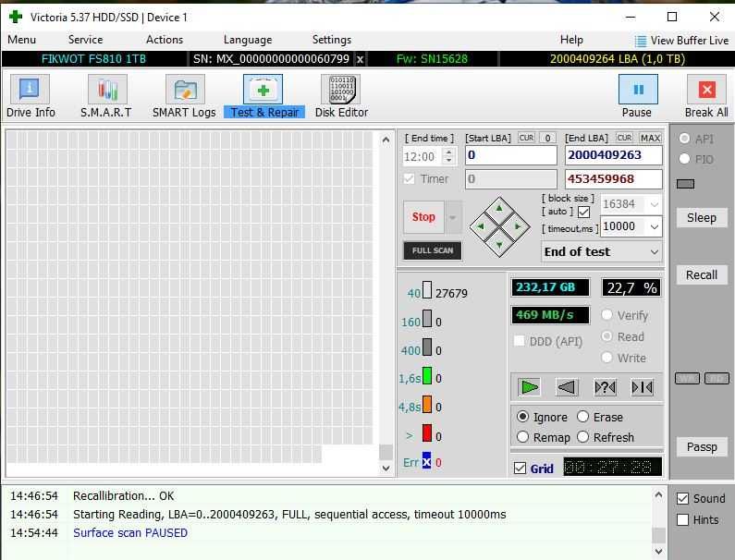Click the Victoria green cross app icon
This screenshot has height=560, width=735.
coord(16,18)
